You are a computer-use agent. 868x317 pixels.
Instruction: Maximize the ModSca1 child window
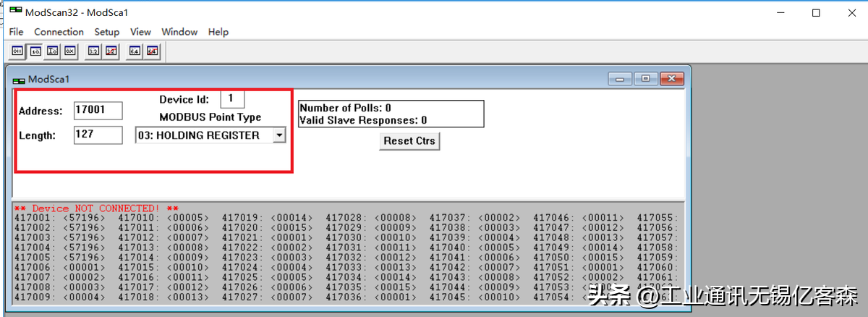646,78
